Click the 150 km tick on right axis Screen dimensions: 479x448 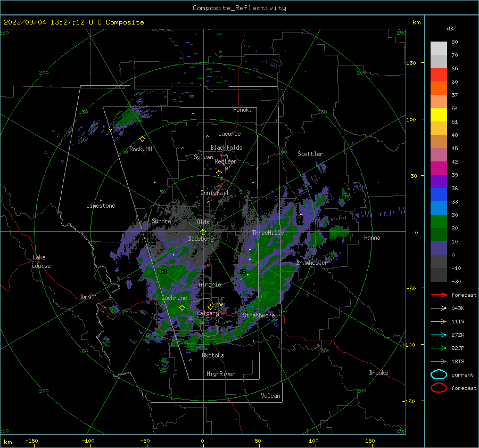coord(411,63)
